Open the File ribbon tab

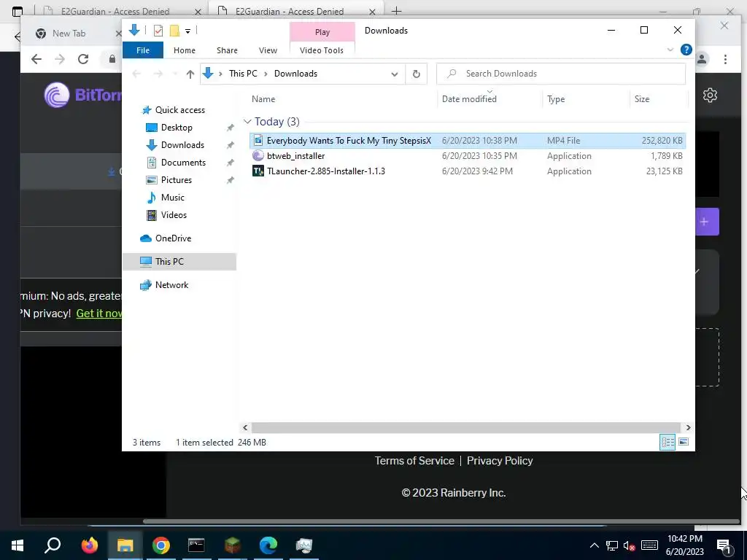[143, 50]
